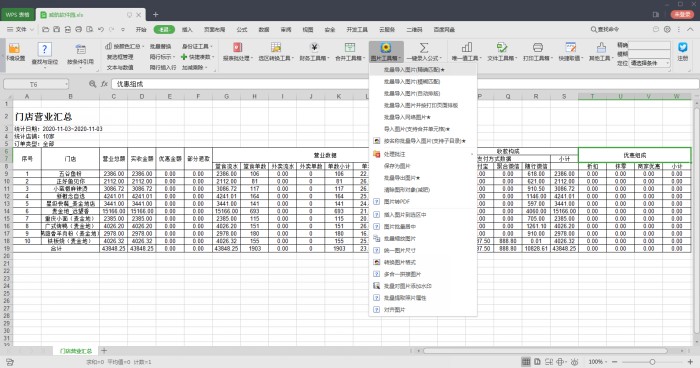Expand the 处理批注 submenu arrow
The height and width of the screenshot is (368, 700).
(472, 155)
